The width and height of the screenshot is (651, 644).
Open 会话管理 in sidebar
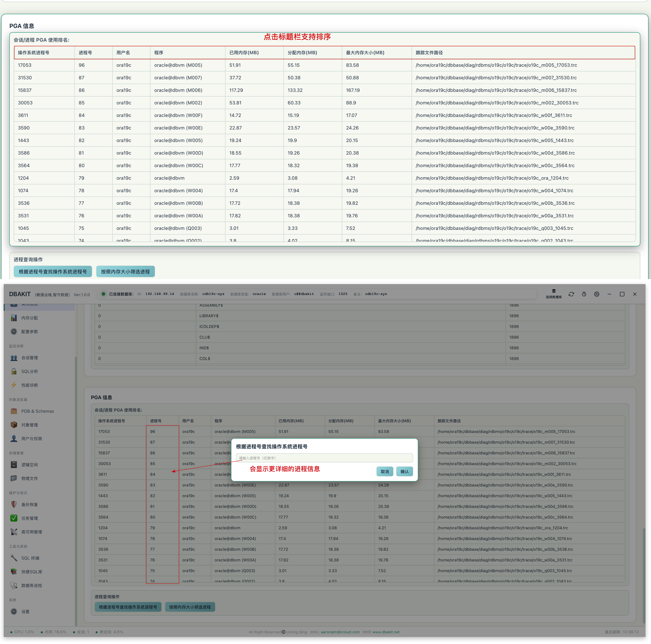[29, 358]
